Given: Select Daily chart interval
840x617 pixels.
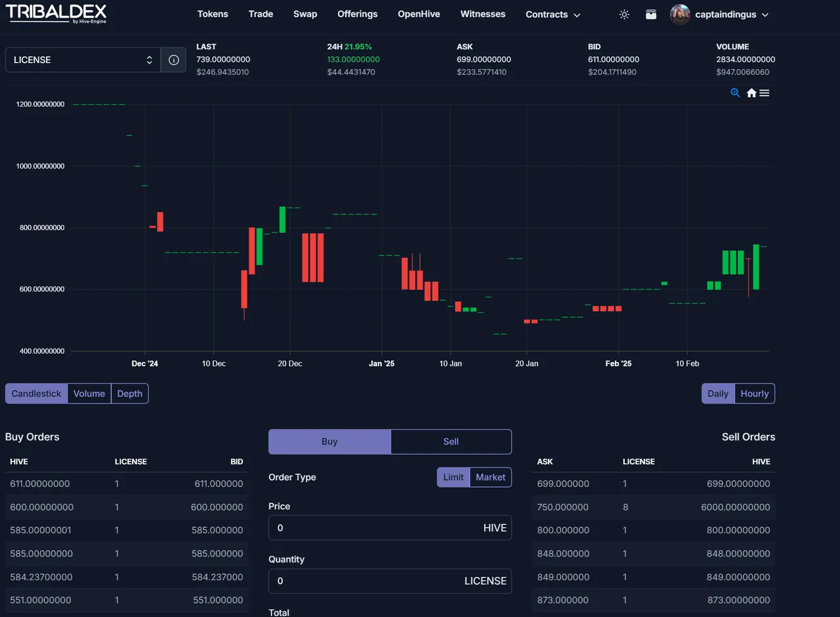Looking at the screenshot, I should pyautogui.click(x=718, y=394).
